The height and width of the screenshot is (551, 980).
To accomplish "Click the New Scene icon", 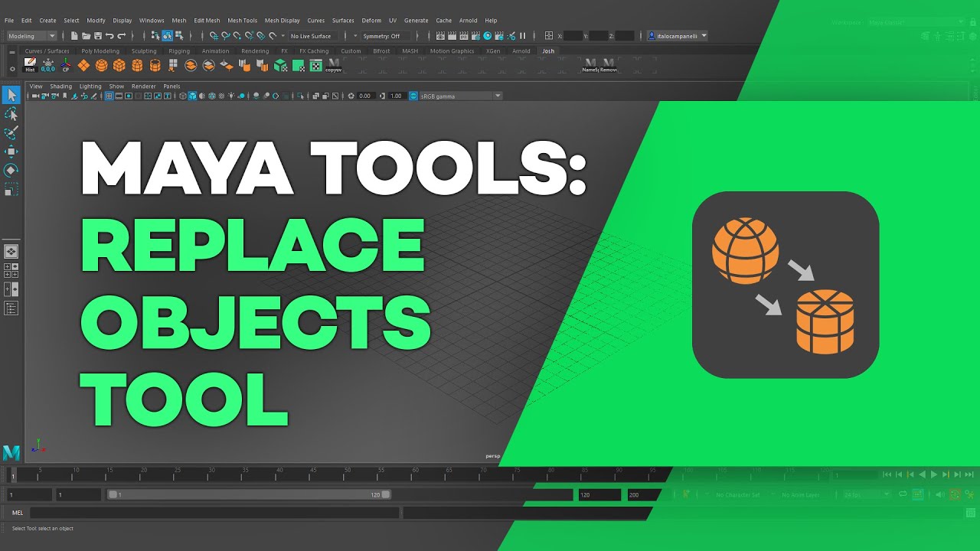I will 74,36.
